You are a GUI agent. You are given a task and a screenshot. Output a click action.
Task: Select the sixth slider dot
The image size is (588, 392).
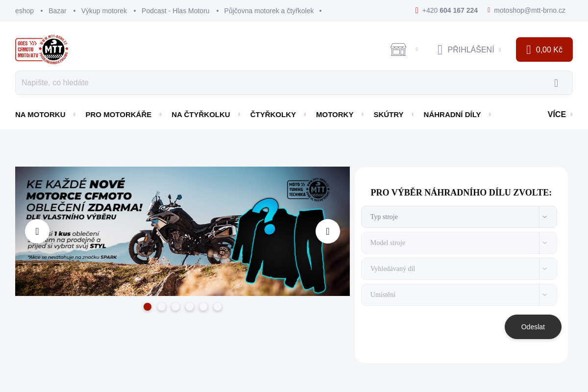(x=218, y=307)
